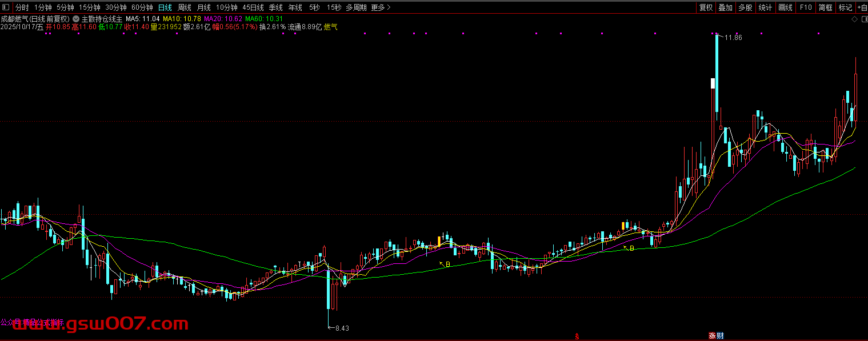The height and width of the screenshot is (341, 868).
Task: Click the +自 add-to-watchlist button
Action: 861,7
